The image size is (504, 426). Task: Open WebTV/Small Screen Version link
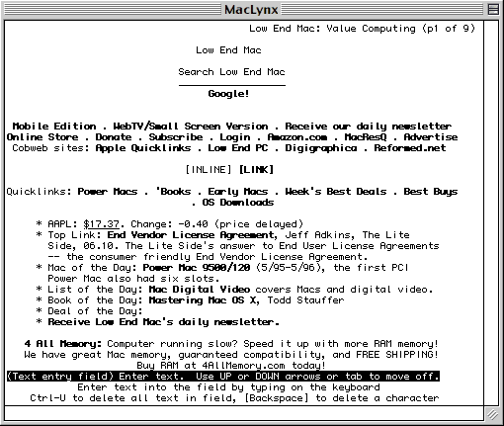click(191, 127)
